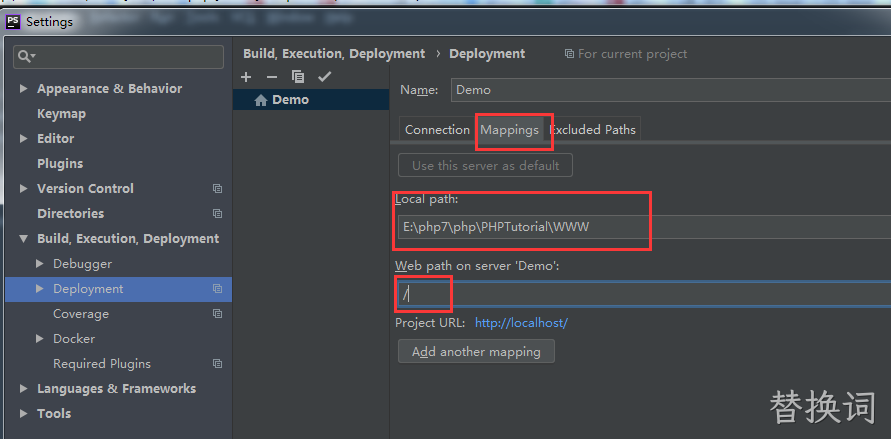
Task: Click the PhpStorm logo in title bar
Action: (x=13, y=22)
